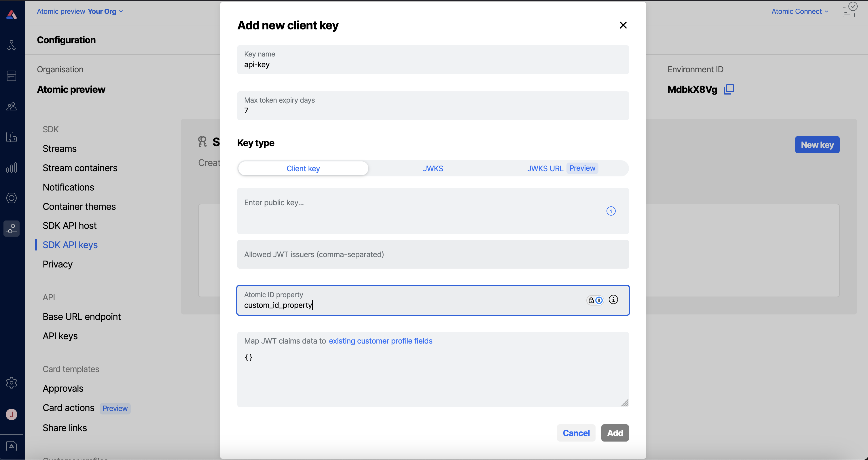The height and width of the screenshot is (460, 868).
Task: Open Privacy settings
Action: [58, 264]
